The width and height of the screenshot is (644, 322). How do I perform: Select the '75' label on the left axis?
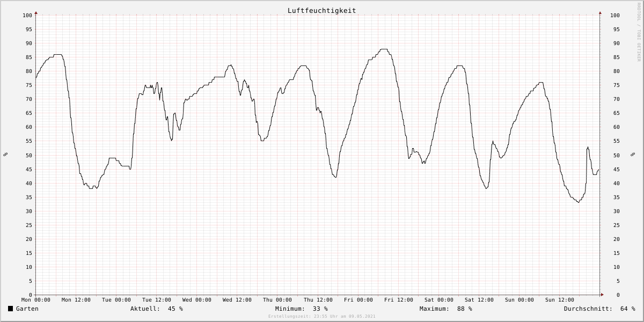click(x=29, y=85)
